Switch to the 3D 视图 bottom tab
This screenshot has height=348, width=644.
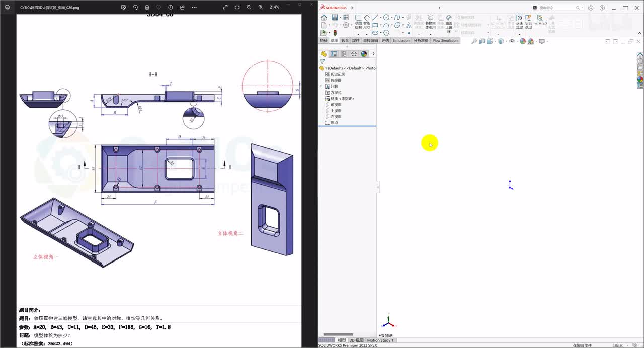(356, 340)
